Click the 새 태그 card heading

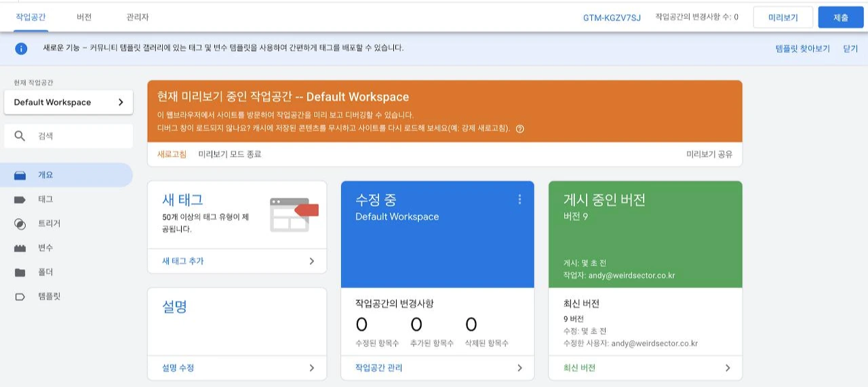[x=182, y=200]
